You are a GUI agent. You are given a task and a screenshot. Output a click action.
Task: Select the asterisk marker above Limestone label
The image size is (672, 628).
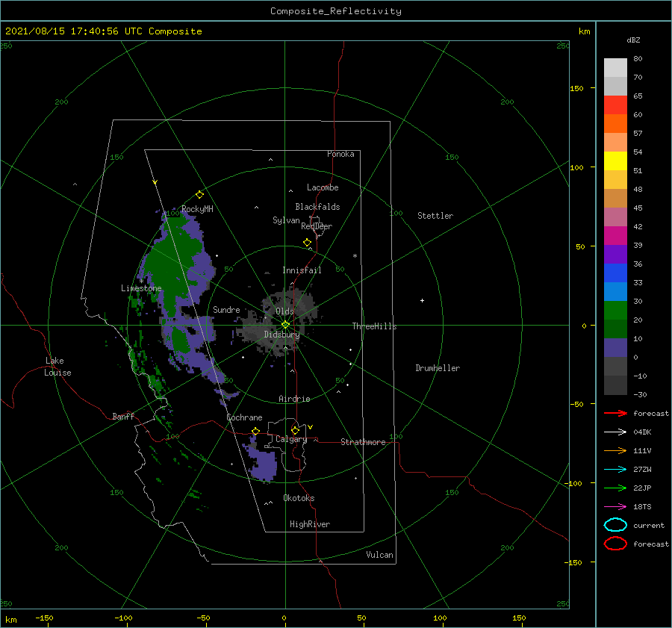[x=141, y=282]
